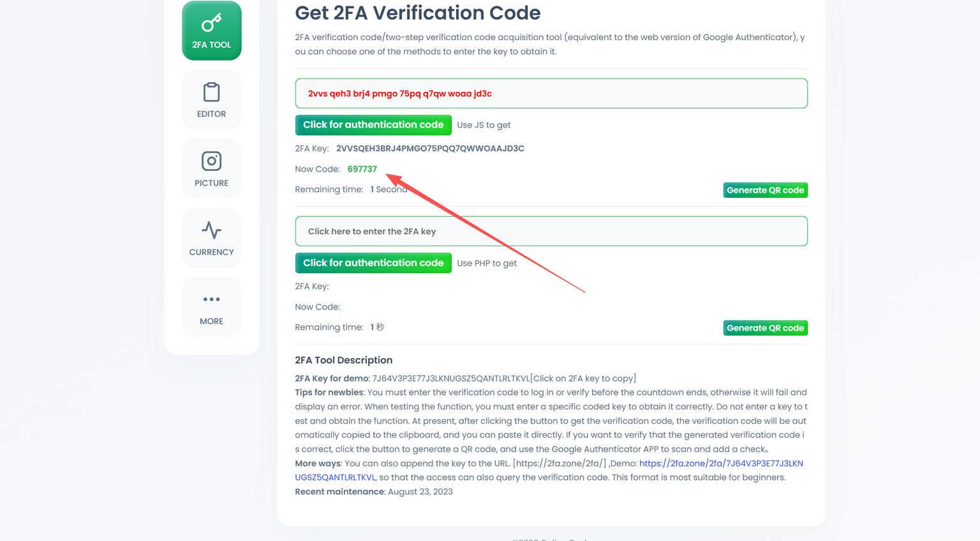980x541 pixels.
Task: Open the 2fa.zone demo URL link
Action: (x=721, y=463)
